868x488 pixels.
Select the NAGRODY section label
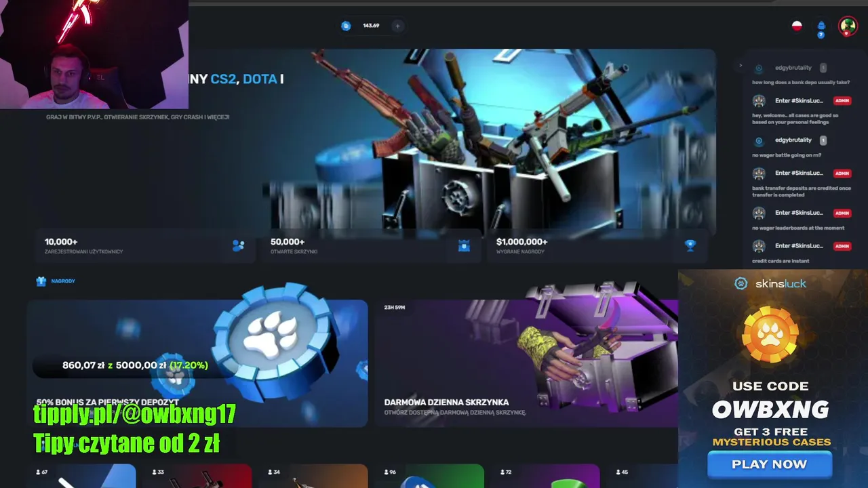pyautogui.click(x=63, y=281)
